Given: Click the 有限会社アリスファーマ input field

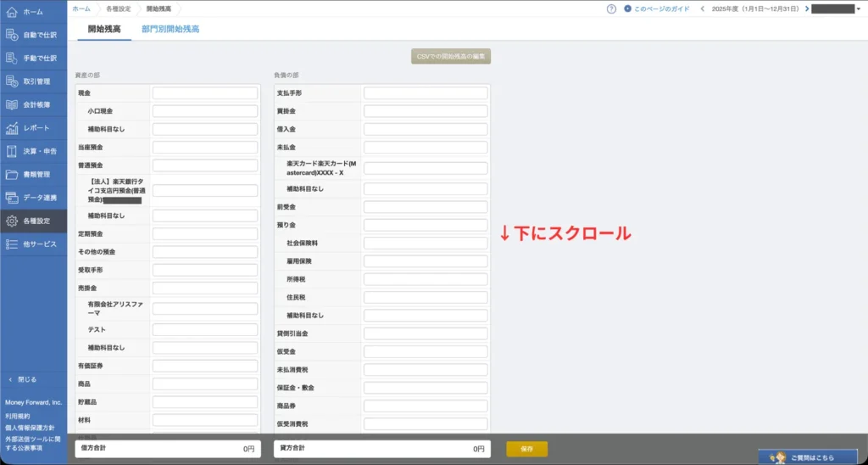Looking at the screenshot, I should pyautogui.click(x=205, y=309).
